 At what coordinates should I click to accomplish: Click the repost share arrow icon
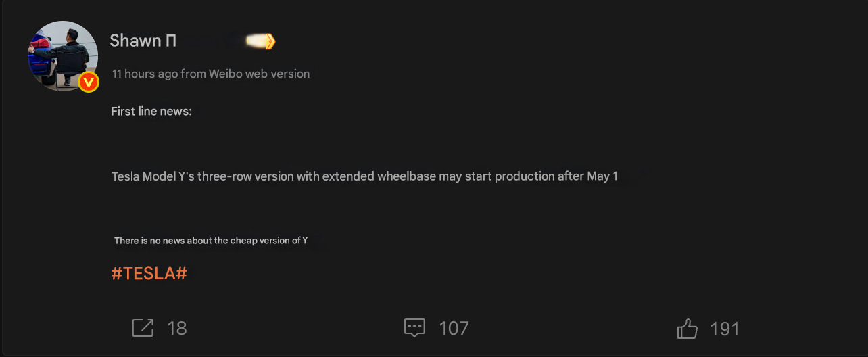(143, 328)
